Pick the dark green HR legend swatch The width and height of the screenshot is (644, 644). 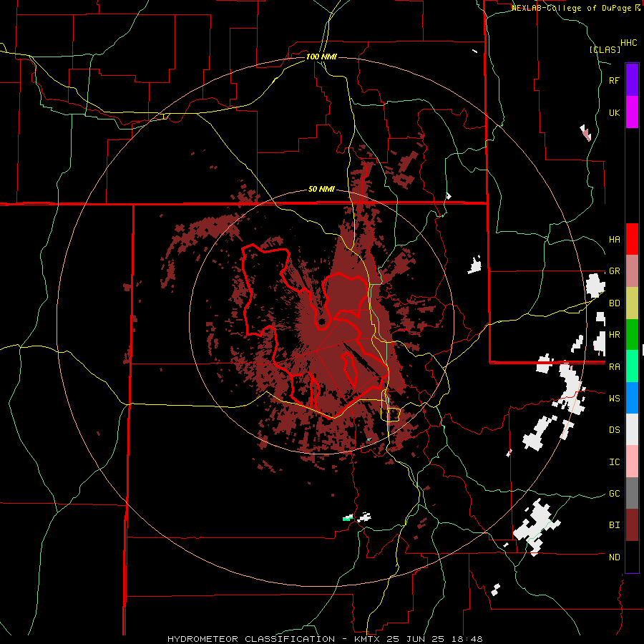pyautogui.click(x=632, y=335)
